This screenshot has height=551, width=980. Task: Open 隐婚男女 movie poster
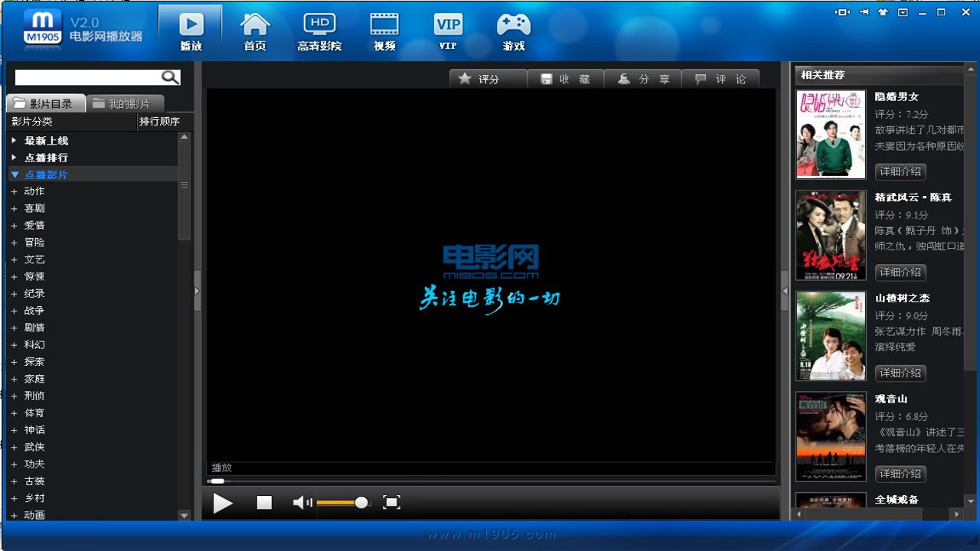831,135
